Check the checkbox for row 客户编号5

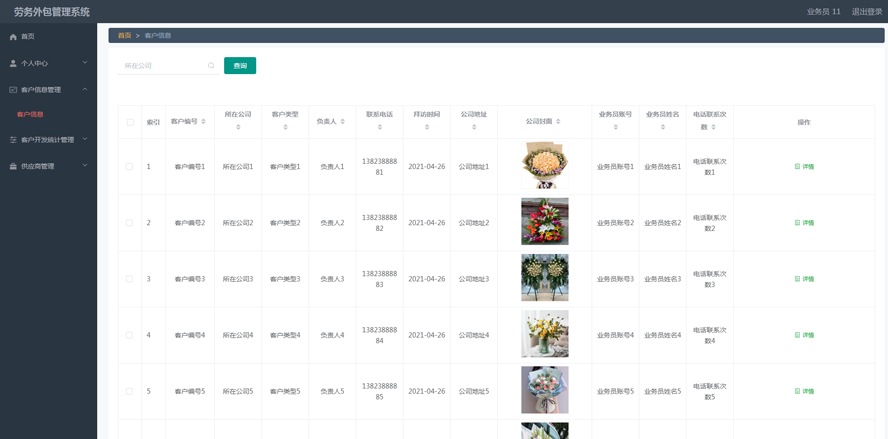point(130,391)
